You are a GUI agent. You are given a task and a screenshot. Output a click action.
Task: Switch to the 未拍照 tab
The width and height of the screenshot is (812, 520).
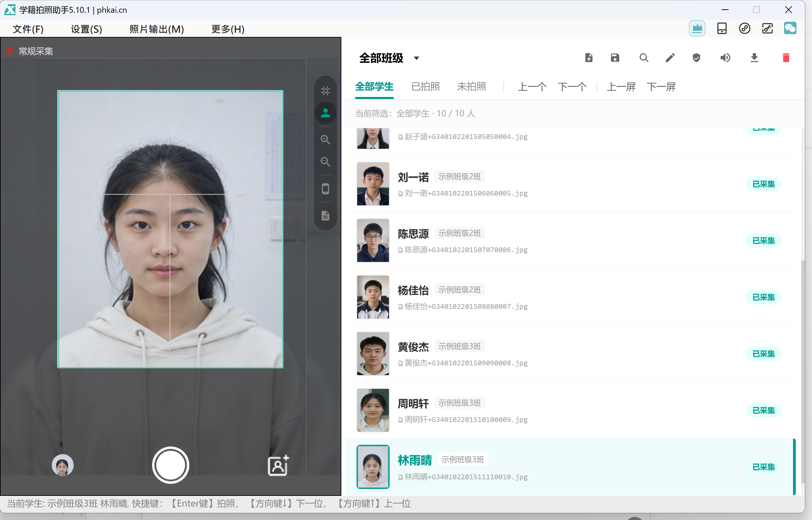(471, 86)
